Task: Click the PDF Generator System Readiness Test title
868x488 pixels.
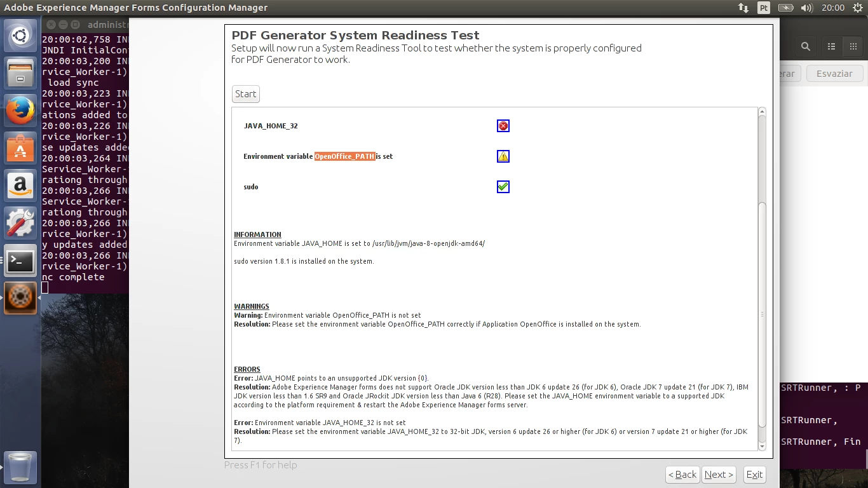Action: (355, 36)
